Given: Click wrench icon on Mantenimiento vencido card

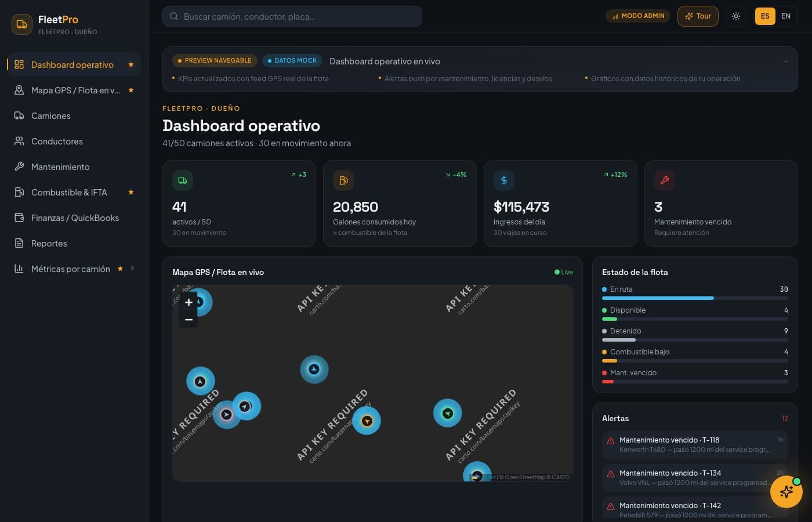Looking at the screenshot, I should (665, 180).
